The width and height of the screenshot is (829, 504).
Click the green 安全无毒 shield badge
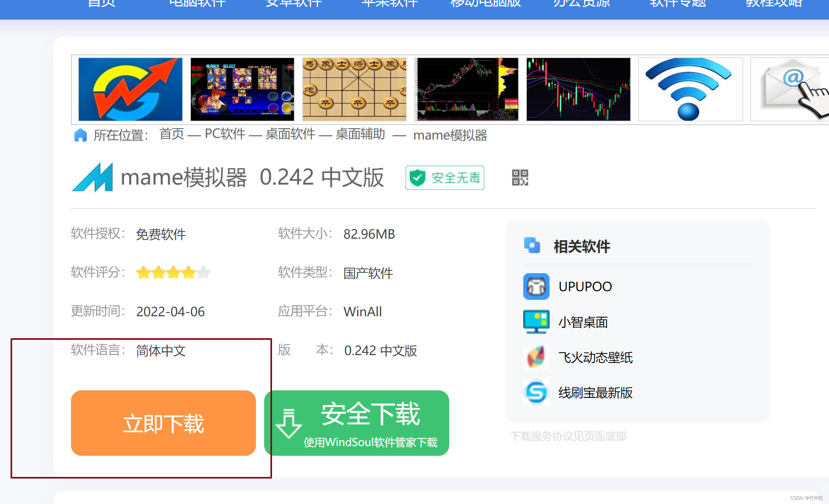coord(444,178)
